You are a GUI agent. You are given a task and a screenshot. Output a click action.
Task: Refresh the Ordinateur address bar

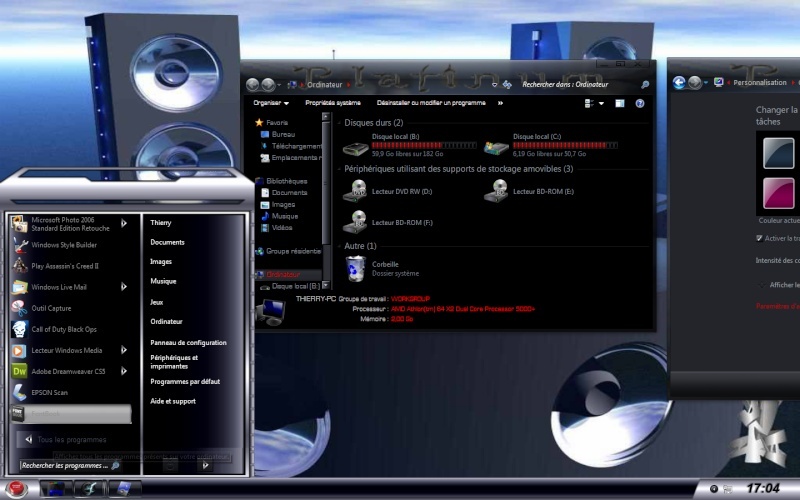pyautogui.click(x=507, y=85)
